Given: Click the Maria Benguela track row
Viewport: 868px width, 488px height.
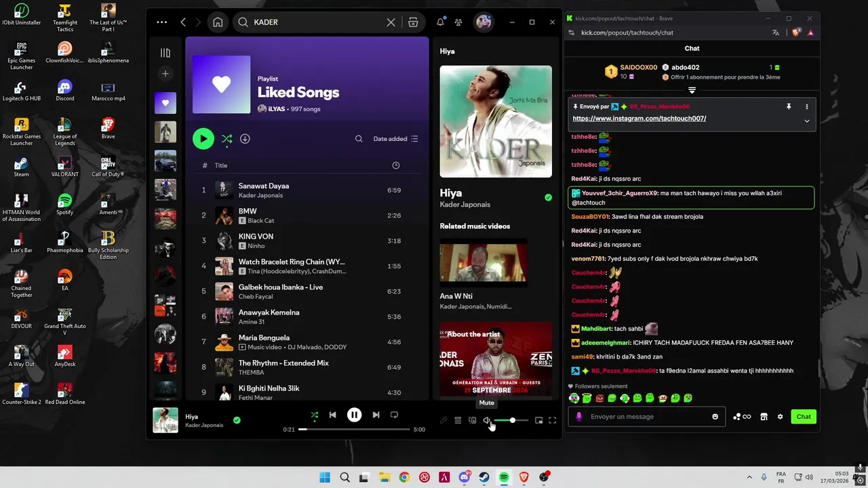Looking at the screenshot, I should 306,342.
